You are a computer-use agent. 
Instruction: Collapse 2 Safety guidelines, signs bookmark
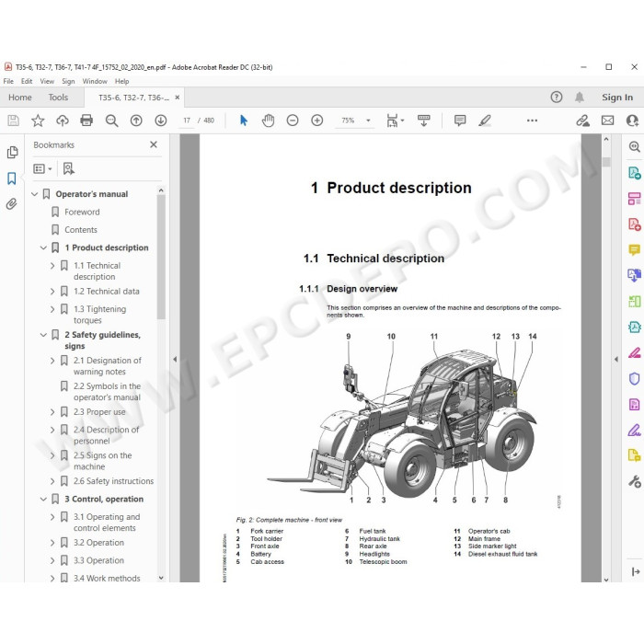pyautogui.click(x=43, y=335)
